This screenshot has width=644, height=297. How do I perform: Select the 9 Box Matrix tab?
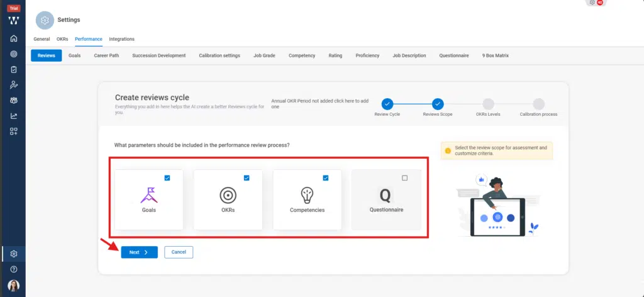pos(495,55)
